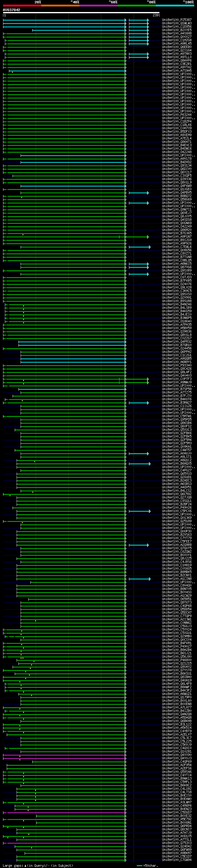This screenshot has width=197, height=868.
Task: Select hit label UniRef100_Q4SDS8
Action: point(177,220)
